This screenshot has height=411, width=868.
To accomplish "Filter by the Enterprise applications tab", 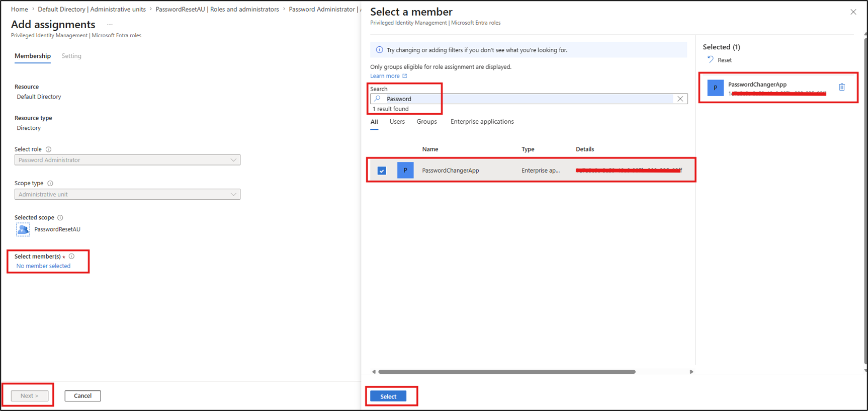I will (x=482, y=122).
